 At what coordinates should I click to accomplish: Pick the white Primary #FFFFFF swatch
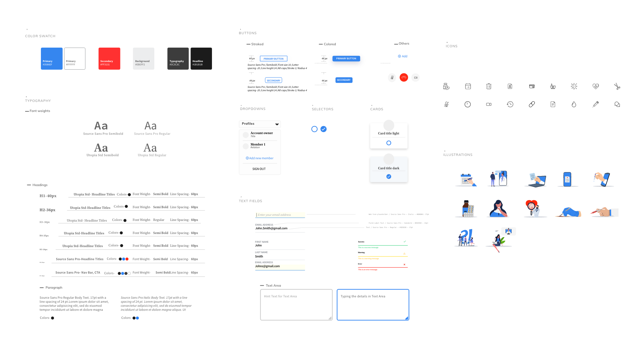(75, 59)
